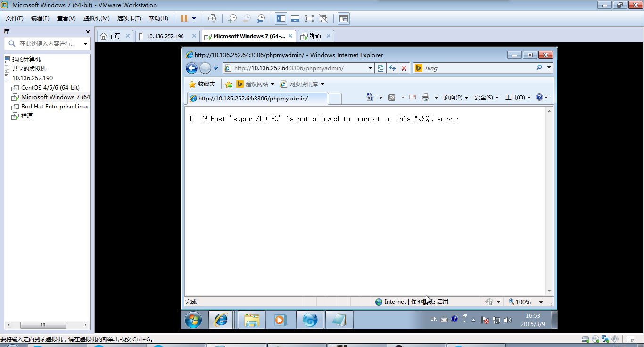Close the 10.136.252.190 tab

[194, 36]
